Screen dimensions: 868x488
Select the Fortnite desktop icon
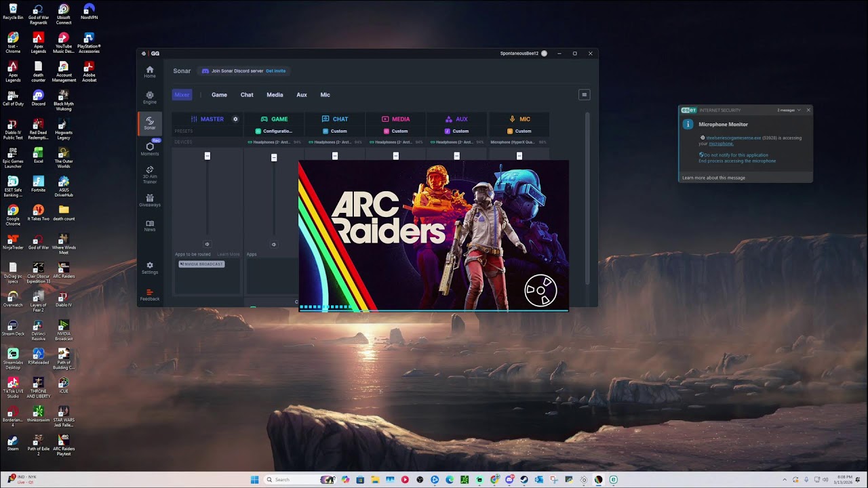click(38, 184)
